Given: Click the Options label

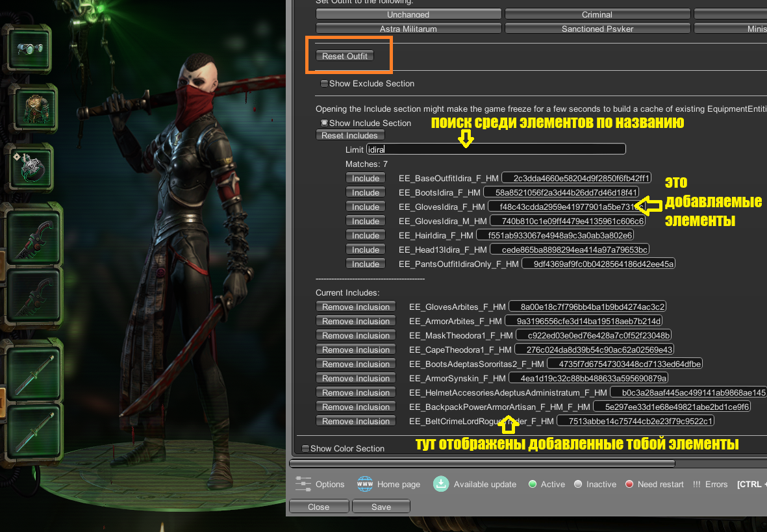Looking at the screenshot, I should click(x=330, y=484).
